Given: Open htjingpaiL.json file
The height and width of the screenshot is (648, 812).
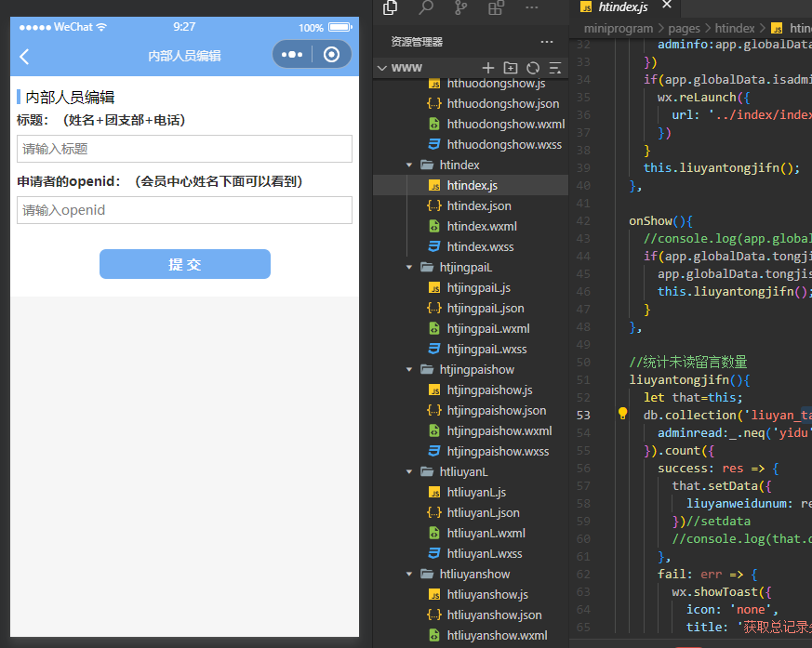Looking at the screenshot, I should pos(471,308).
